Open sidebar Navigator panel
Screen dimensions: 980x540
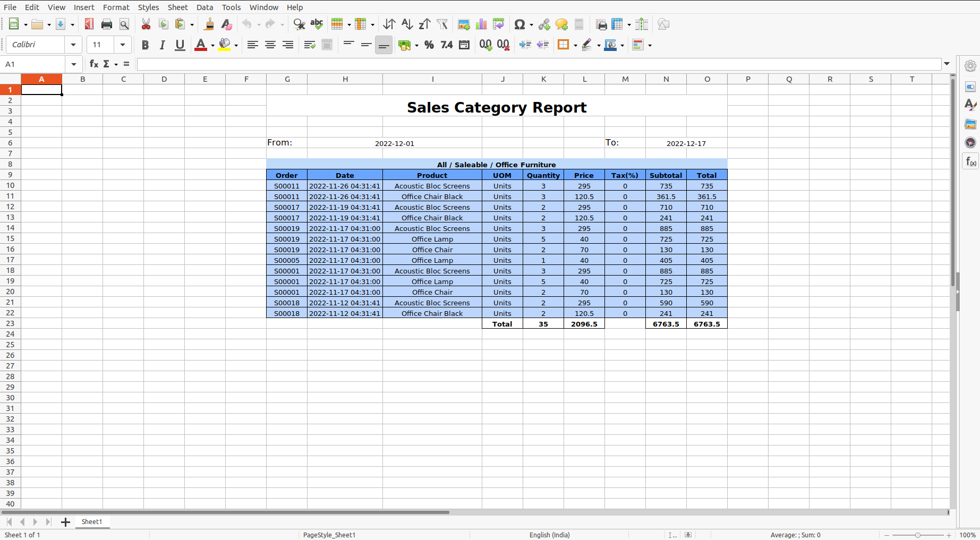click(970, 142)
